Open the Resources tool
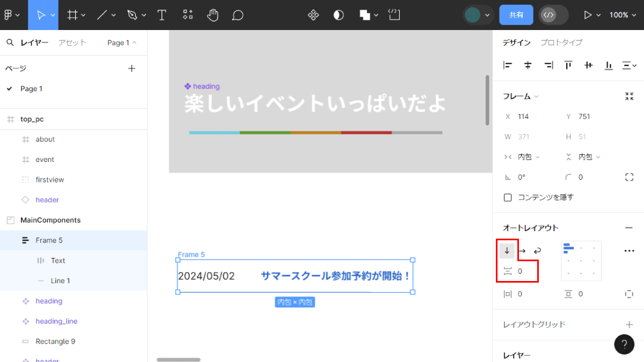Viewport: 644px width, 362px height. [187, 15]
